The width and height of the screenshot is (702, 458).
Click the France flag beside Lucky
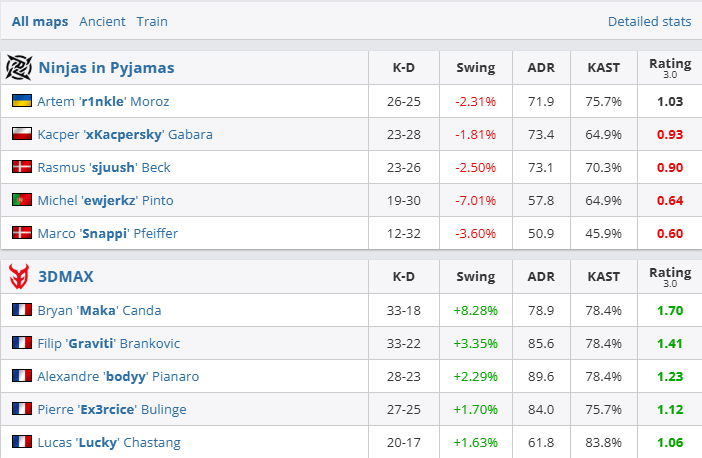(x=21, y=442)
